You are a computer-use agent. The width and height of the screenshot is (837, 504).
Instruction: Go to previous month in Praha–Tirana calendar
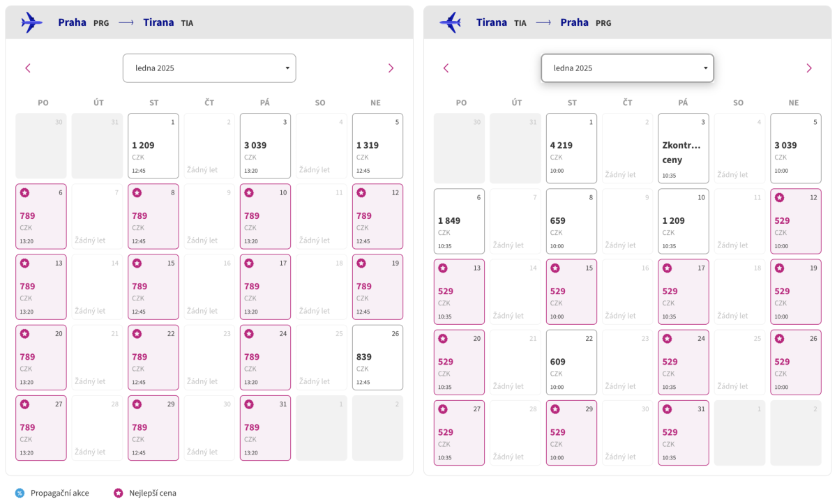click(28, 68)
